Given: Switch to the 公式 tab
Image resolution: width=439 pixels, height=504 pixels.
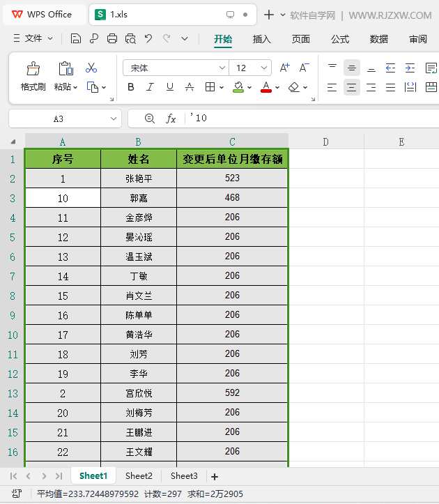Looking at the screenshot, I should (x=340, y=39).
